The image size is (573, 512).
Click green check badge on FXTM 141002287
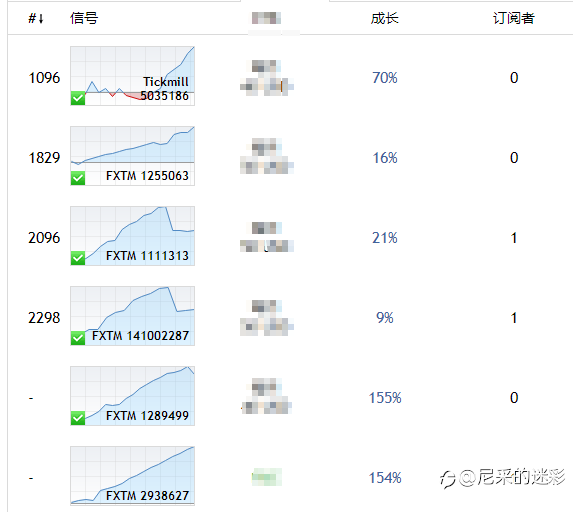78,338
